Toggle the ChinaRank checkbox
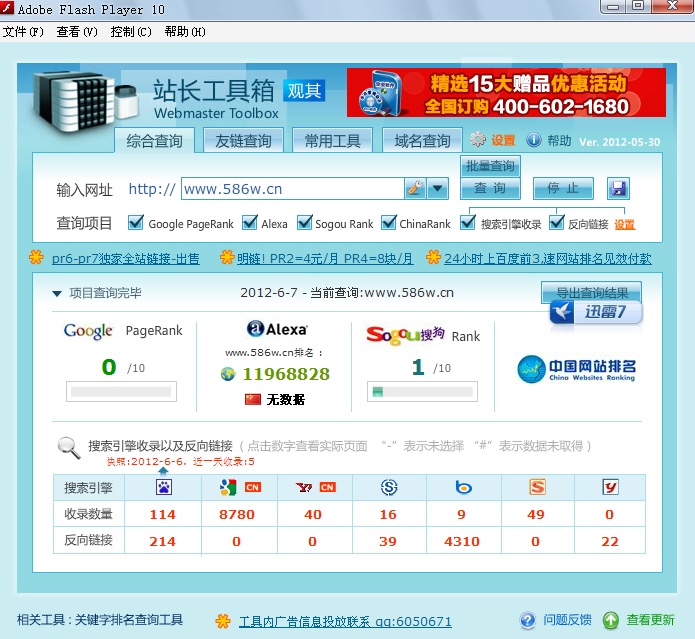Screen dimensions: 695x639 389,222
